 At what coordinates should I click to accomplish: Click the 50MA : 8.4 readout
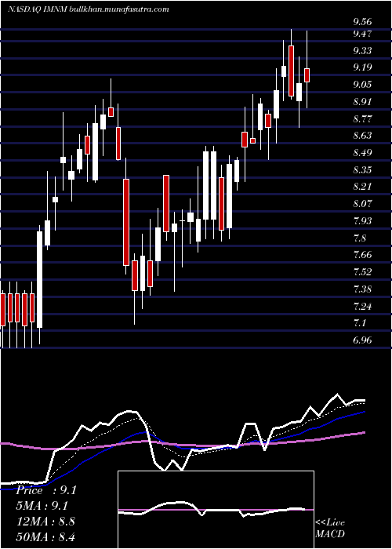point(45,536)
